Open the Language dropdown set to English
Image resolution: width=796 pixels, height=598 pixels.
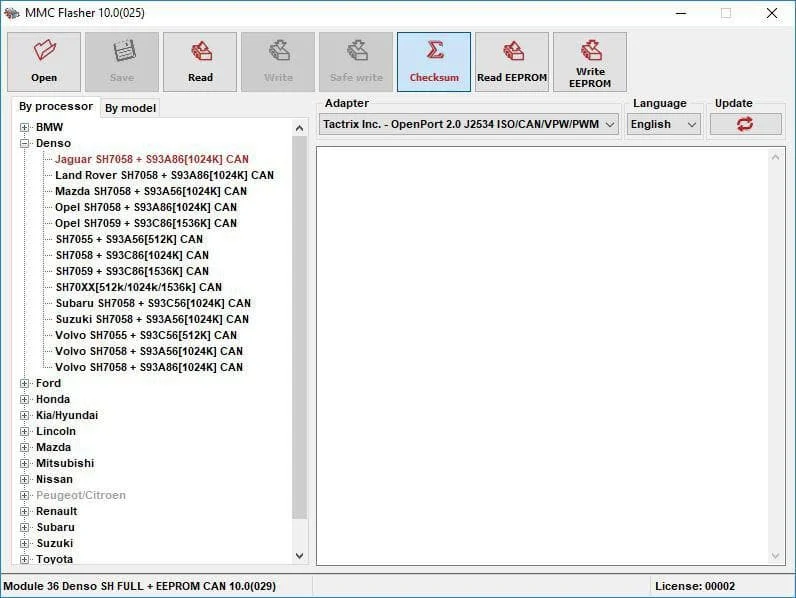tap(664, 124)
